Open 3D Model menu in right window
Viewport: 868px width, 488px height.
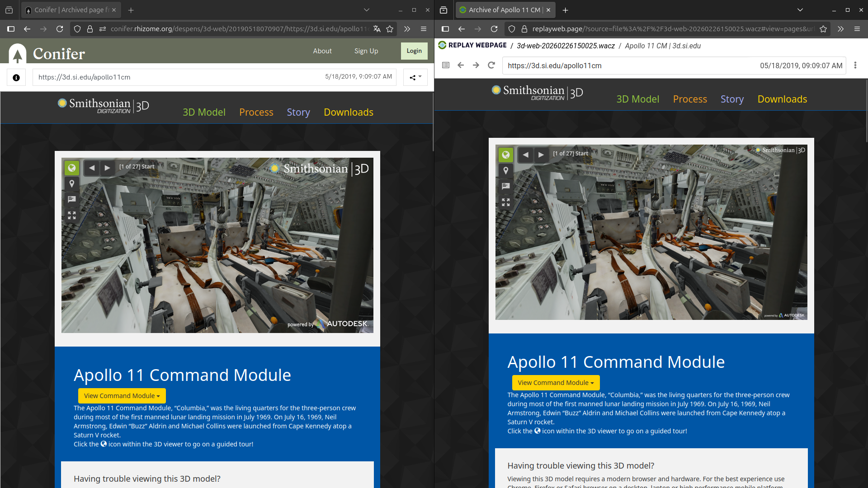(x=638, y=99)
